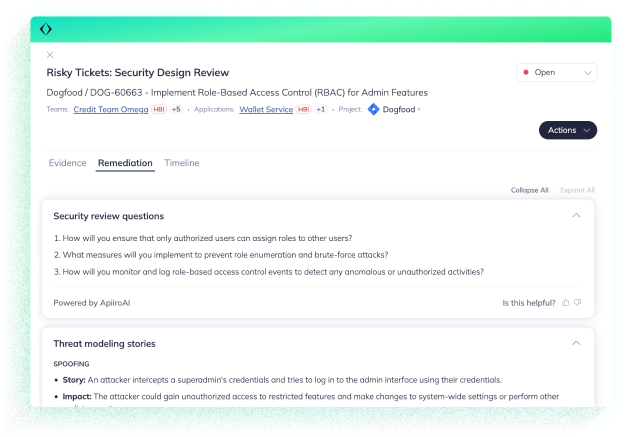Image resolution: width=629 pixels, height=437 pixels.
Task: Click Expand All sections
Action: (577, 190)
